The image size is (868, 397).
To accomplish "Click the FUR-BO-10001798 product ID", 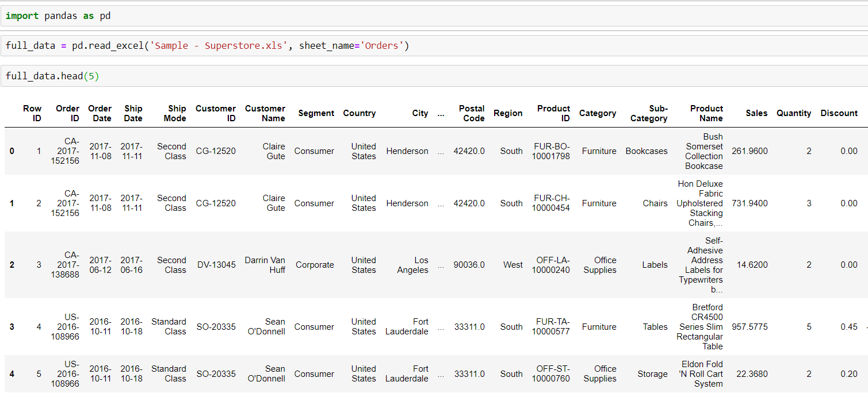I will pos(550,151).
